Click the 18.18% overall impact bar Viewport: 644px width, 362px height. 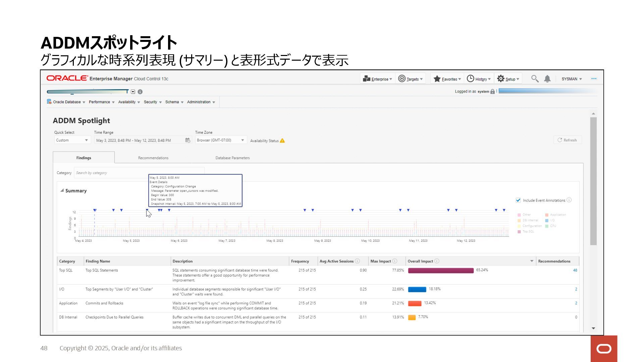pos(417,289)
